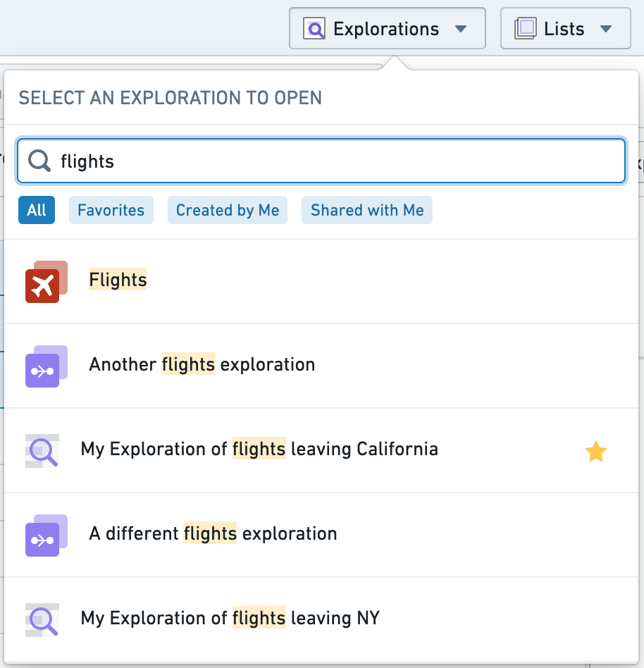Show explorations Shared with Me
Viewport: 644px width, 668px height.
pos(367,210)
